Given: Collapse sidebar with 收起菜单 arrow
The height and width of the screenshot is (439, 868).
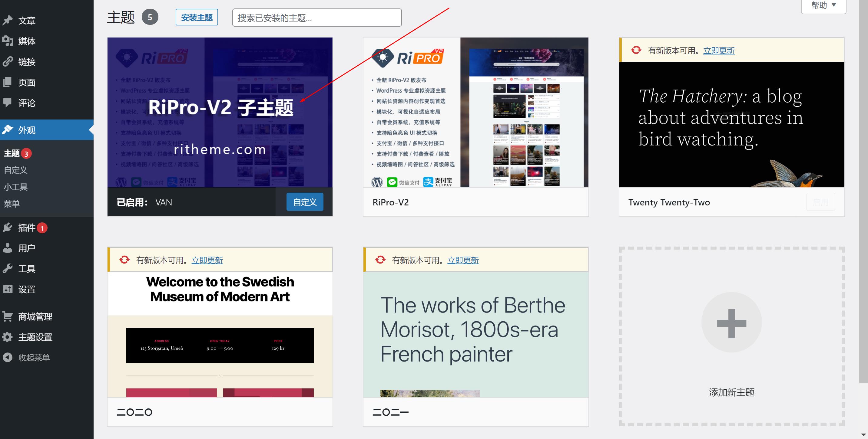Looking at the screenshot, I should [7, 357].
